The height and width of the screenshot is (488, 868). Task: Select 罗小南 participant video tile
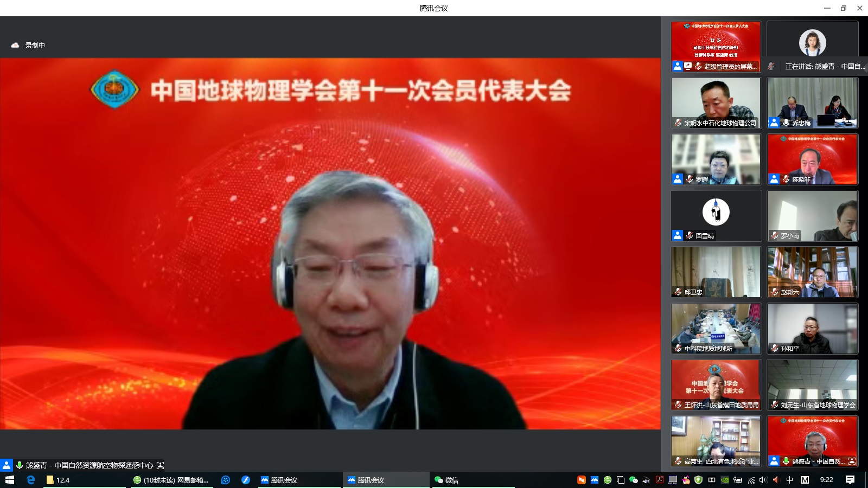(x=813, y=216)
